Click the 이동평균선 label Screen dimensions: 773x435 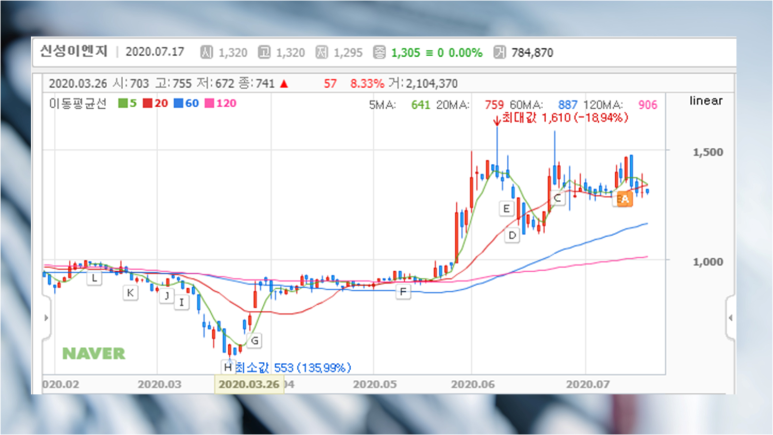pos(78,103)
